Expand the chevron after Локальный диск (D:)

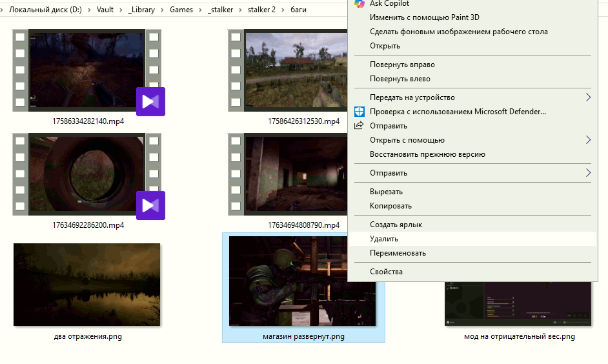point(89,10)
